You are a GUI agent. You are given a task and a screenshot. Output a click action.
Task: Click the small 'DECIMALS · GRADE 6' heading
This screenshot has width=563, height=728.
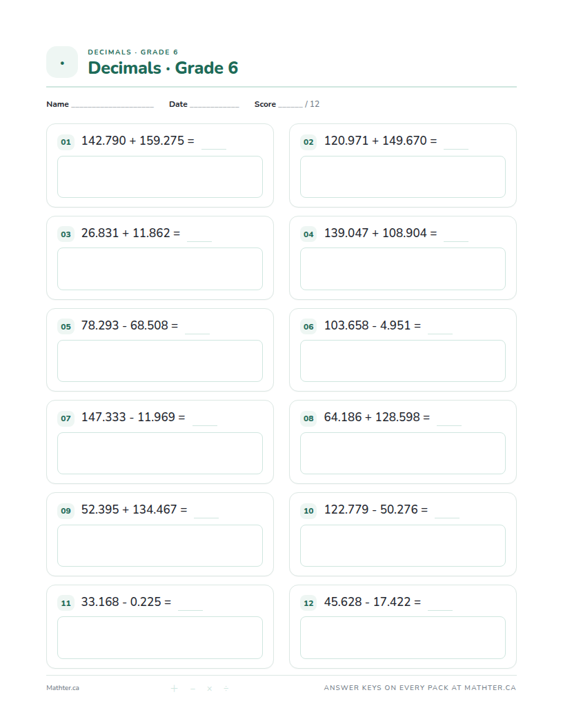(x=133, y=52)
